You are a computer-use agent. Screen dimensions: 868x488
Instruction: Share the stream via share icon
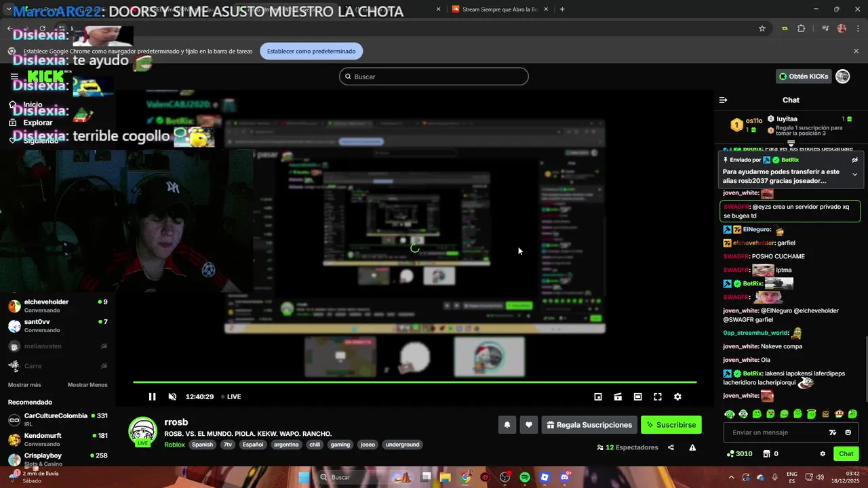pyautogui.click(x=671, y=447)
